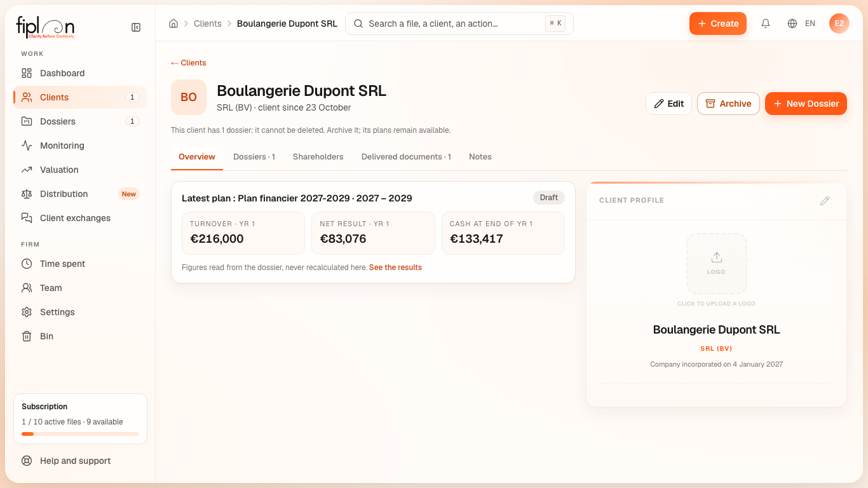The width and height of the screenshot is (868, 488).
Task: Select the Overview tab
Action: pyautogui.click(x=197, y=157)
